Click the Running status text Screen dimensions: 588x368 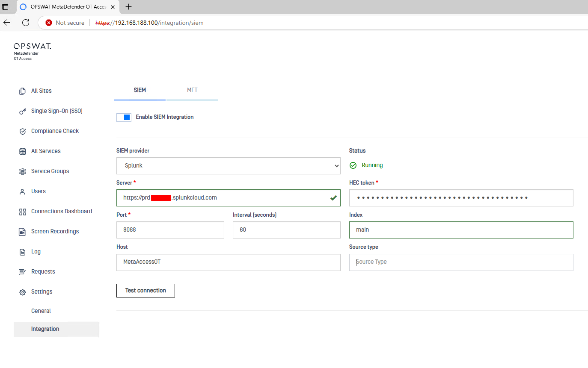point(372,165)
